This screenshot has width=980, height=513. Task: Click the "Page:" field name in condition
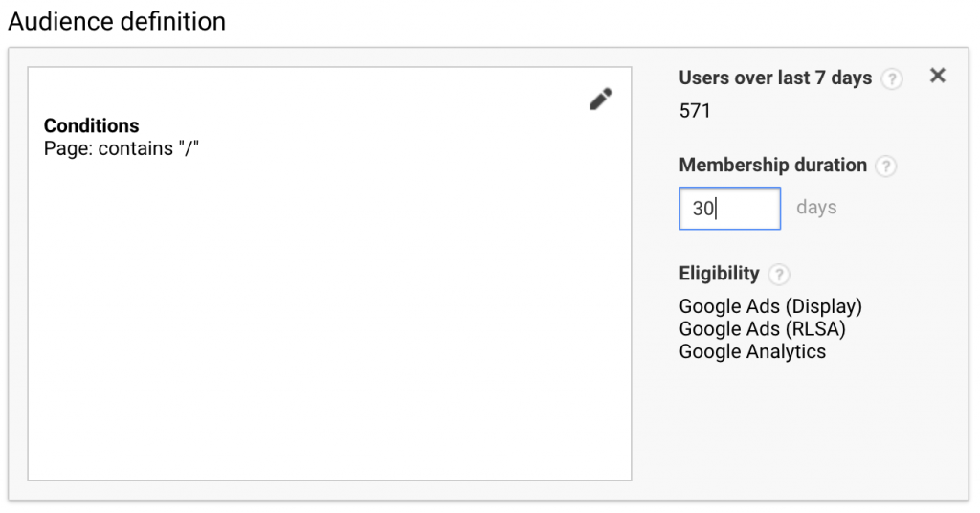pos(69,148)
